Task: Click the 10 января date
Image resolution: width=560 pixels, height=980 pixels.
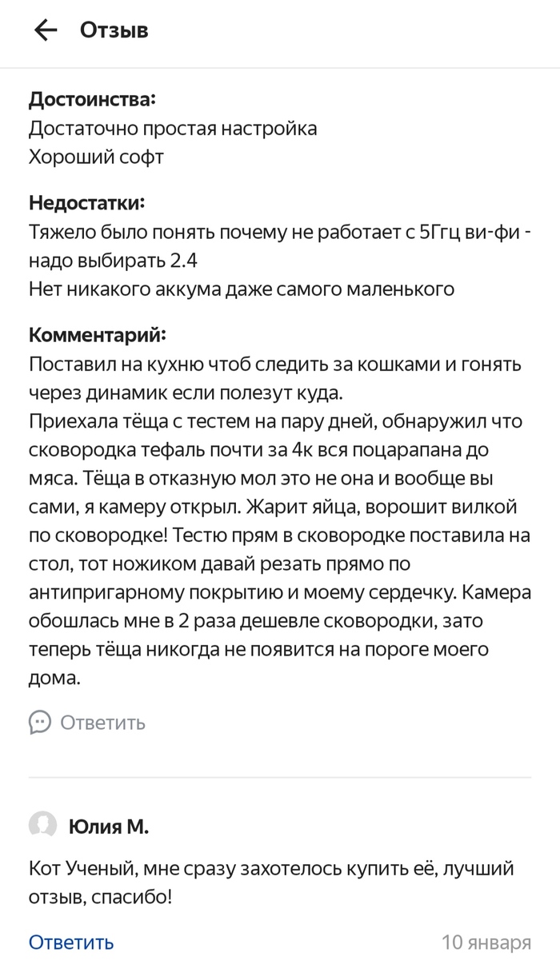Action: [486, 942]
